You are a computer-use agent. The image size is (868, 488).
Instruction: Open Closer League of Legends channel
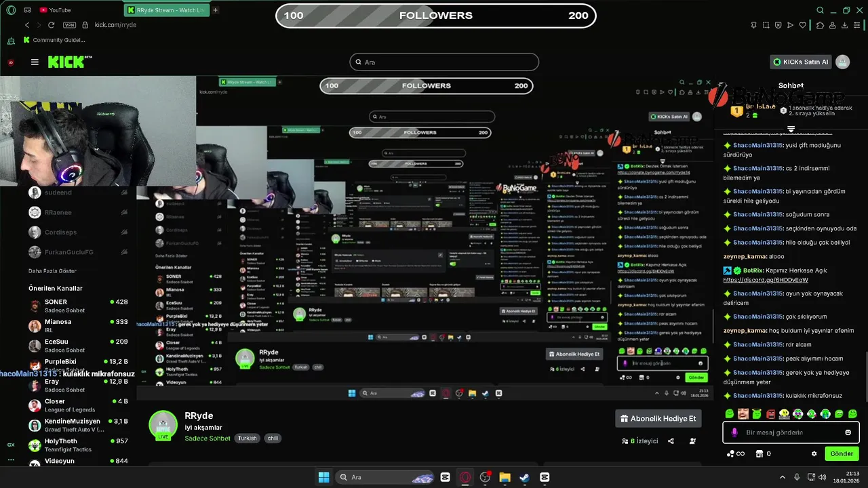78,405
